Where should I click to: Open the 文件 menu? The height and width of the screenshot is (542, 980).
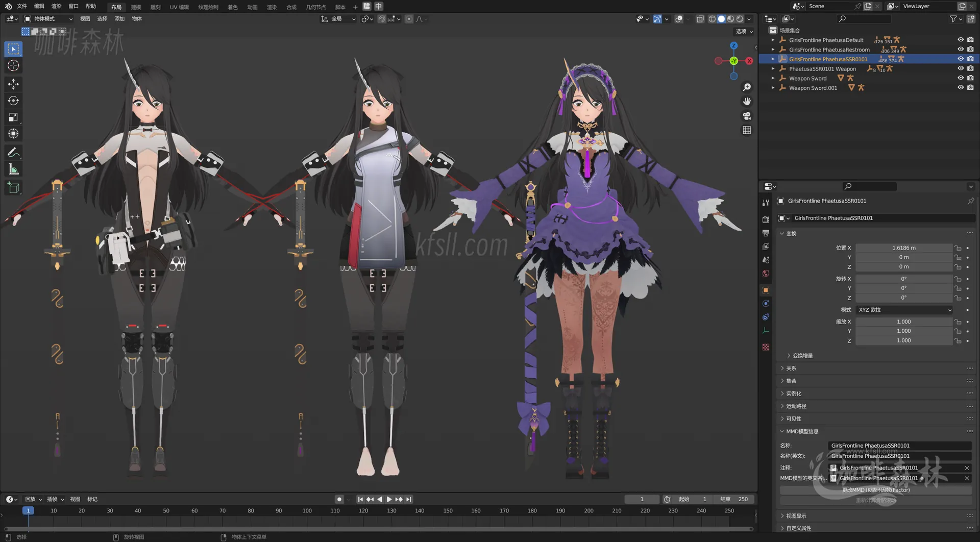tap(21, 6)
